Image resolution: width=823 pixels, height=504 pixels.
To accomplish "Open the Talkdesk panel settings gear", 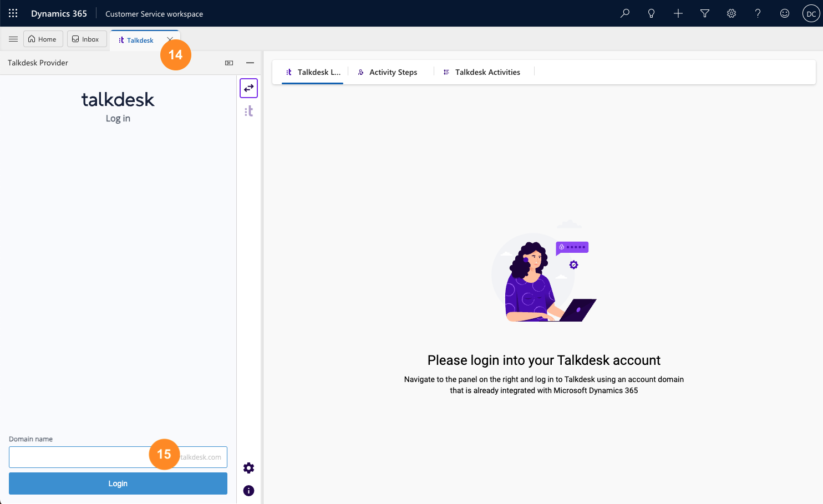I will [249, 468].
